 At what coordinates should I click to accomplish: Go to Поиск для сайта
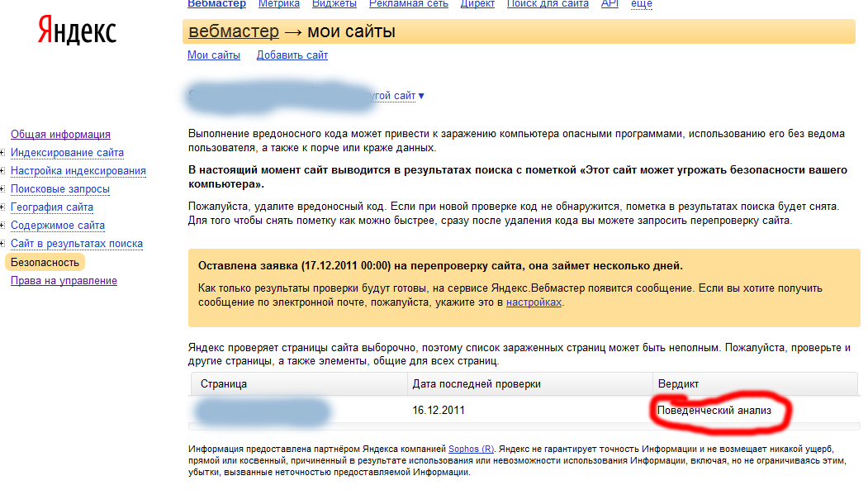548,4
